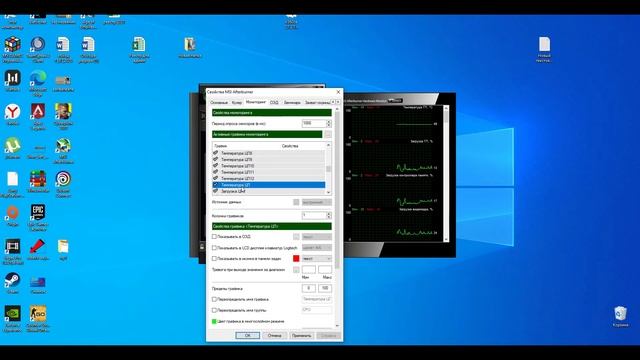Select the Microsoft Edge desktop shortcut
This screenshot has height=360, width=640.
[38, 78]
